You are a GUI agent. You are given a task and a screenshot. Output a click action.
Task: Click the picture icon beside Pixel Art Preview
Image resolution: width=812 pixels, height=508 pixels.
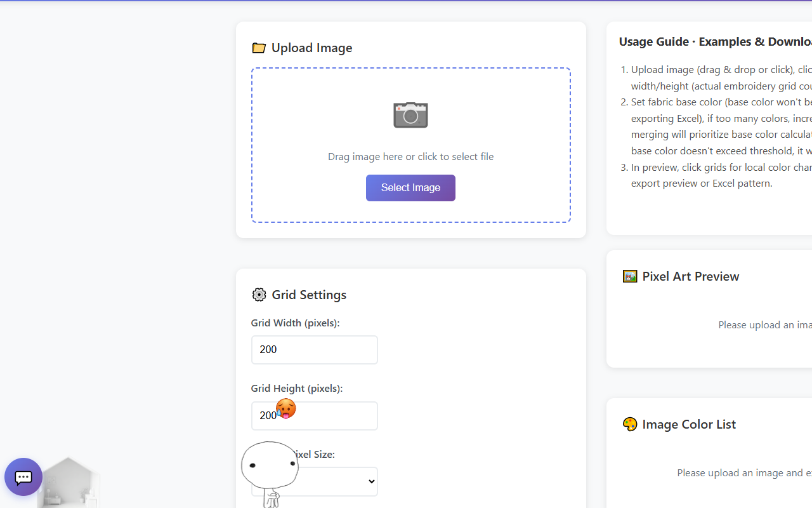[630, 276]
